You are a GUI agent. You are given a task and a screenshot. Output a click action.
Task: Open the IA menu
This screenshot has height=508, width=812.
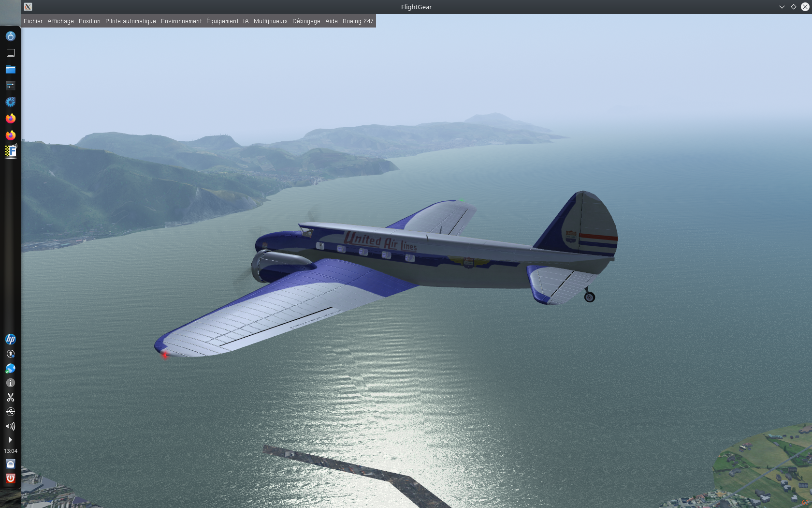pyautogui.click(x=246, y=21)
